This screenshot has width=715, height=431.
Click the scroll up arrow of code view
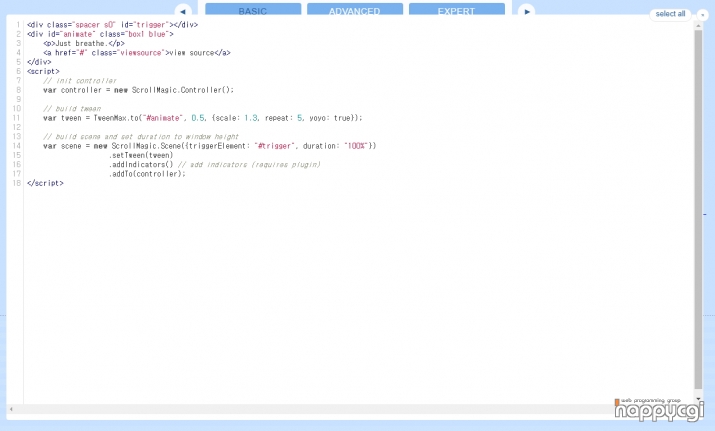pos(698,26)
